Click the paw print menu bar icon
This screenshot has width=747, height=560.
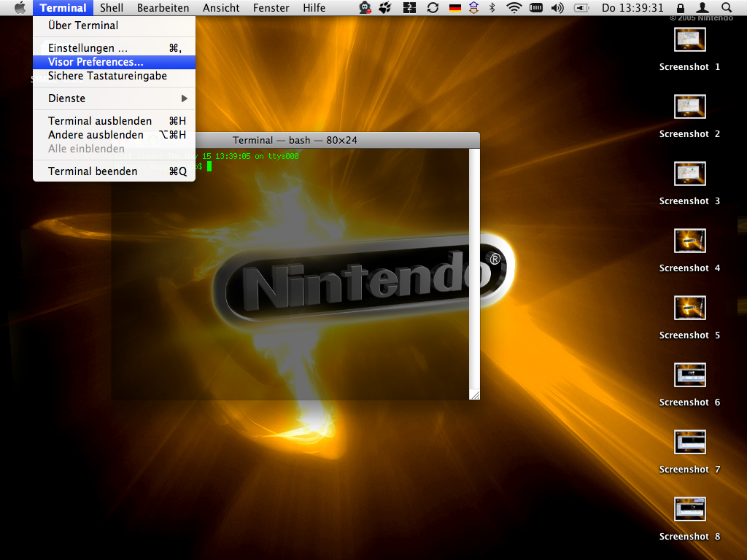coord(385,7)
